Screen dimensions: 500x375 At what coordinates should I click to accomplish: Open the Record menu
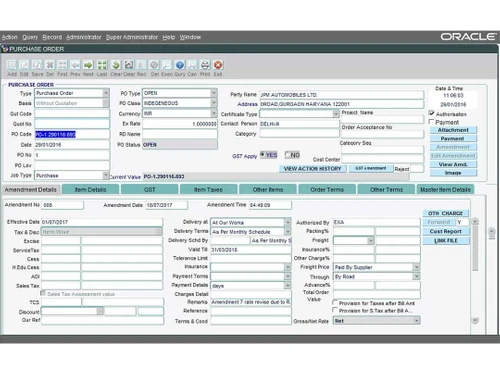[x=52, y=37]
